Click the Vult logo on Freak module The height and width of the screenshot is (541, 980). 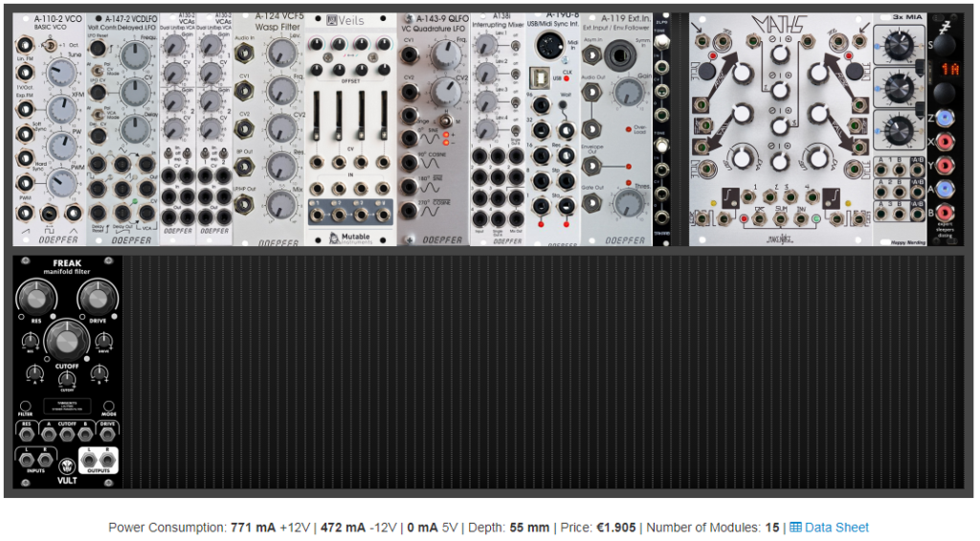click(x=67, y=473)
